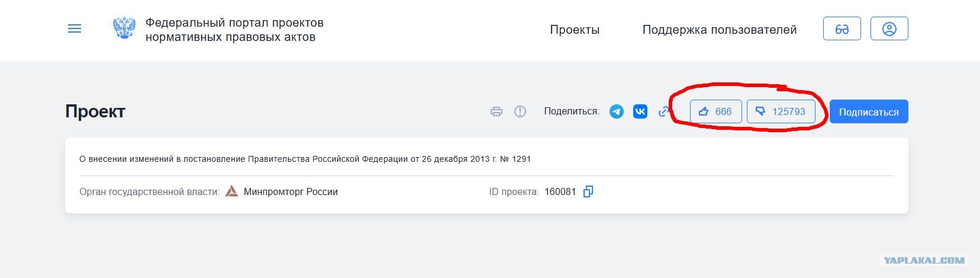Open the hamburger navigation menu

75,28
